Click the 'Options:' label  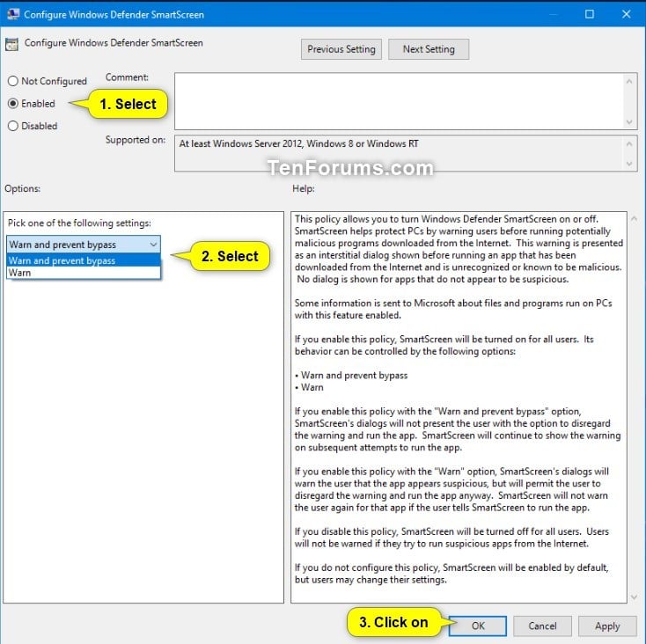23,188
